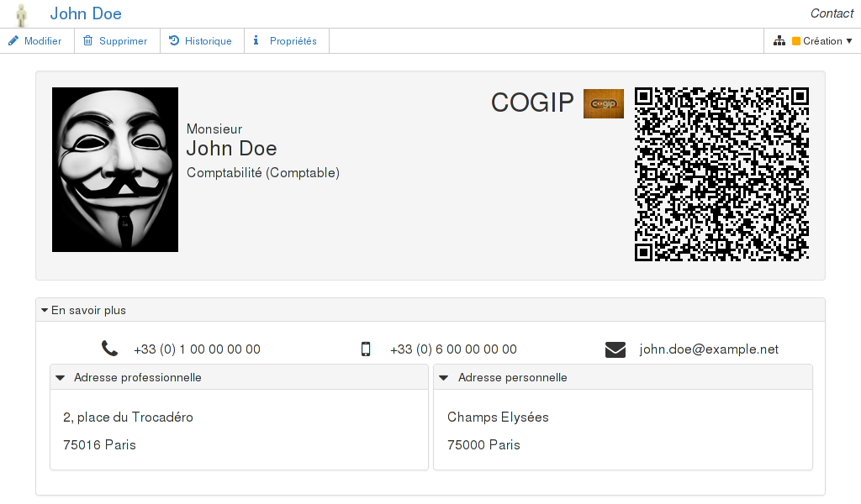Click the '75000 Paris' postal line
861x504 pixels.
click(x=483, y=444)
